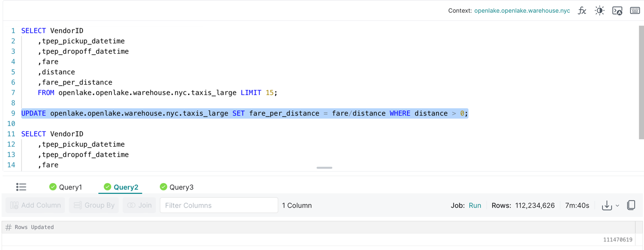Screen dimensions: 644x250
Task: Toggle the autocomplete icon in the editor toolbar
Action: point(617,10)
